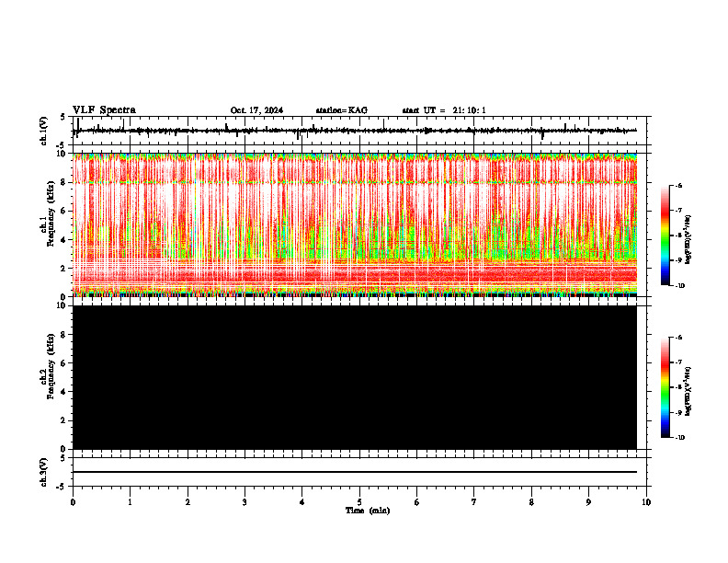728x563 pixels.
Task: Click time axis tick label "0"
Action: 73,502
